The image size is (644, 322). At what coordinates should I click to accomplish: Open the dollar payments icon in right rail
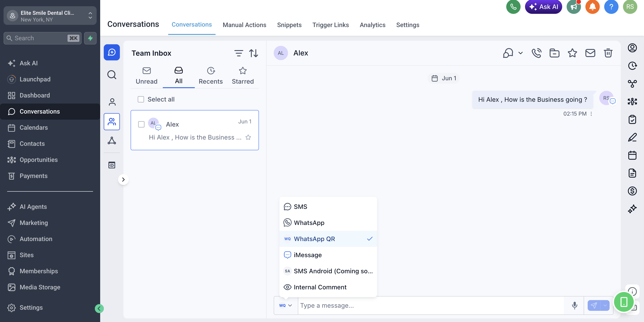click(x=632, y=191)
